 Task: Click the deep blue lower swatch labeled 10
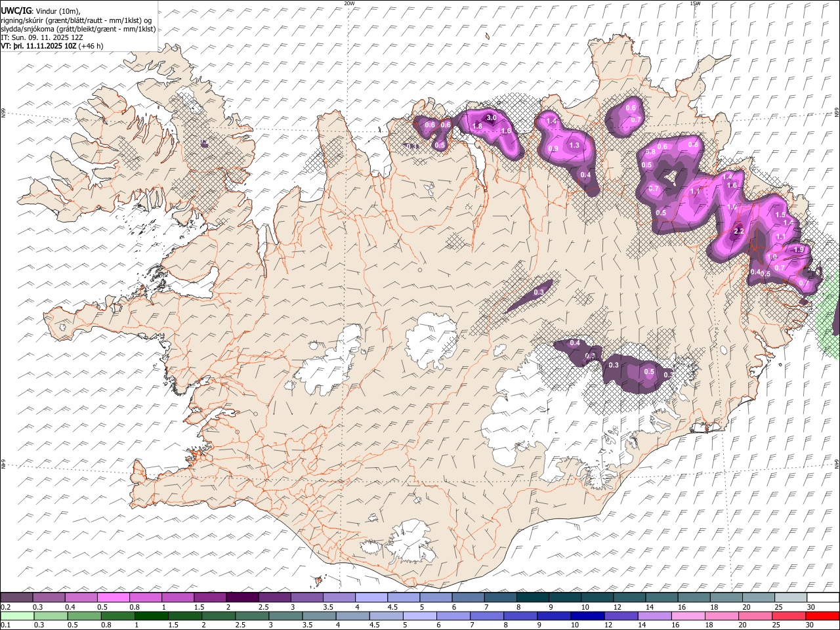[587, 616]
